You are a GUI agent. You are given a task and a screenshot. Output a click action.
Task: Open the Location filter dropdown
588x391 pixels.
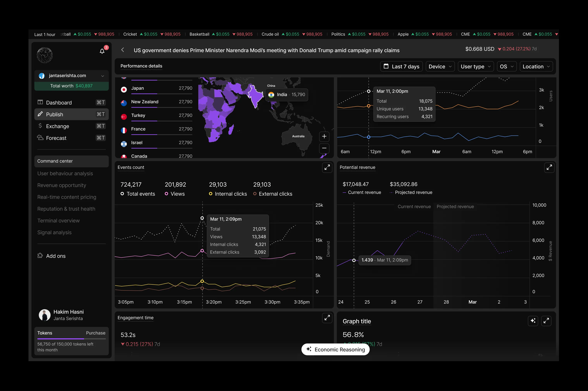[536, 66]
